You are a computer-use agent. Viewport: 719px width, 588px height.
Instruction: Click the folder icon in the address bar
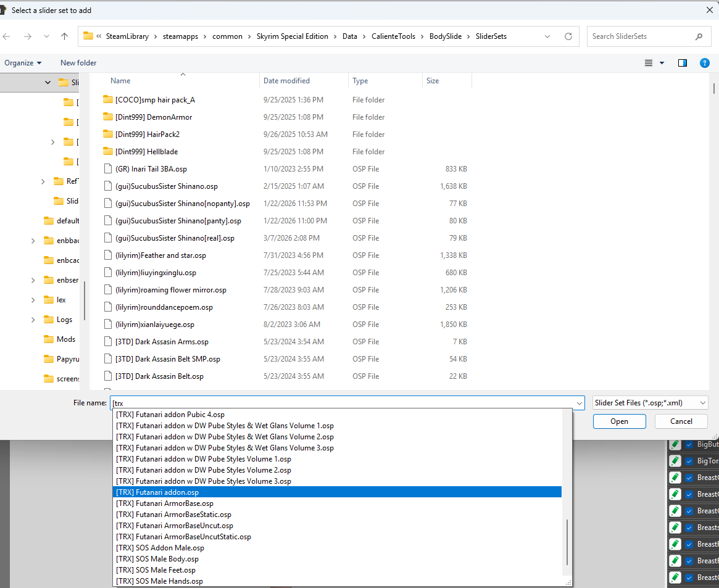pos(88,36)
